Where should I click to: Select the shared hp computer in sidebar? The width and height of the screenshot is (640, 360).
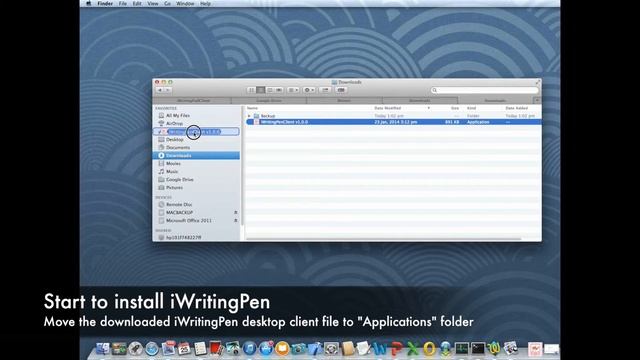tap(183, 237)
